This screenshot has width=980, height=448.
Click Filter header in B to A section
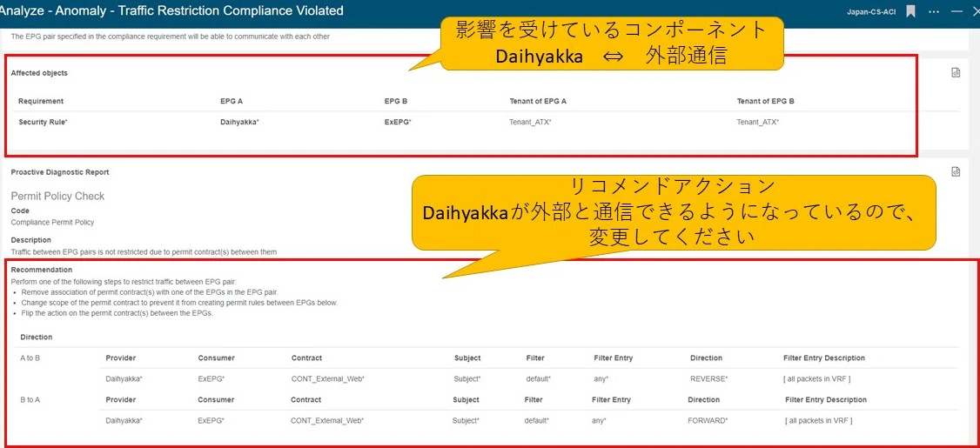tap(534, 399)
